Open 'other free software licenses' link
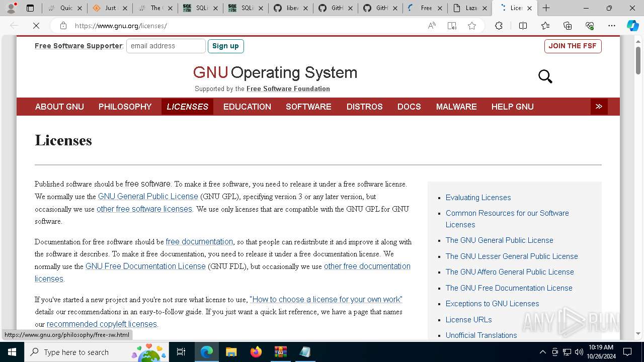This screenshot has height=362, width=644. pos(144,209)
